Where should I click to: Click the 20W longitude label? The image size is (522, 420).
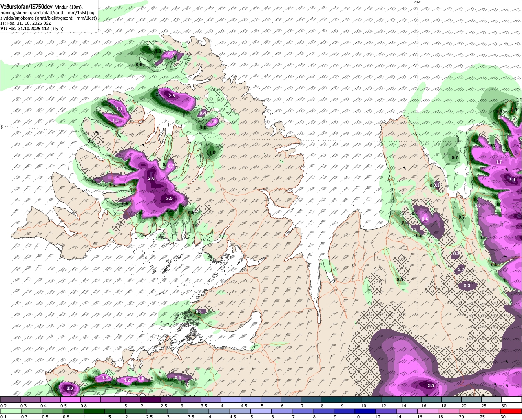coord(417,2)
